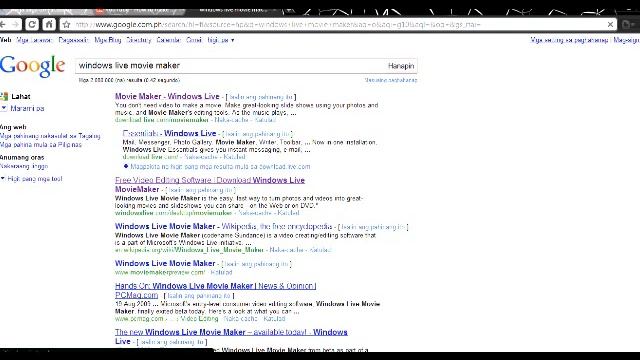Click the Ang web sidebar heading
This screenshot has height=360, width=640.
click(13, 127)
